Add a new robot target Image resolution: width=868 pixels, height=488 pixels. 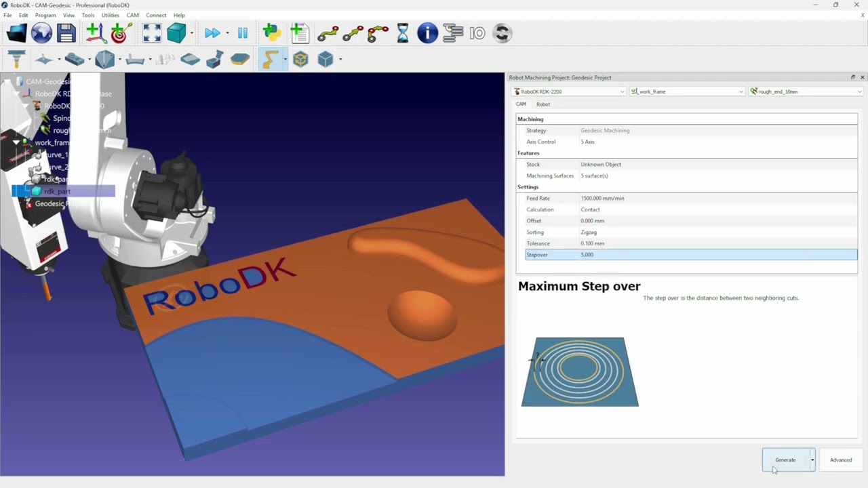click(121, 33)
